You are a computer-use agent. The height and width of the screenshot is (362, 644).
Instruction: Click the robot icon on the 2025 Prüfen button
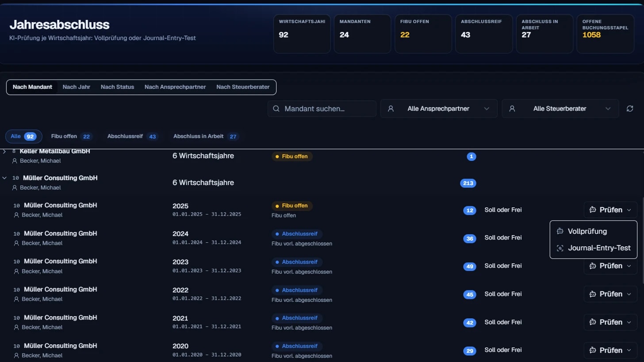coord(593,210)
